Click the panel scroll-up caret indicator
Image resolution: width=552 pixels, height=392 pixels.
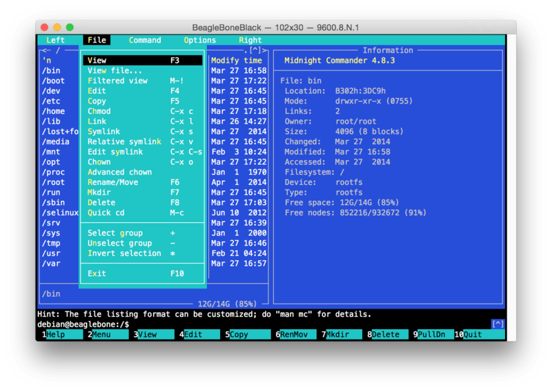tap(255, 50)
